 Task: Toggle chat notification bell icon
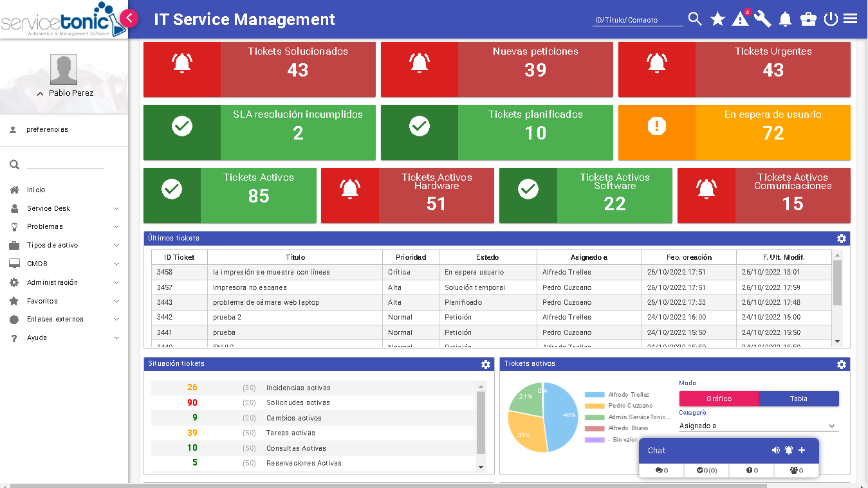(x=789, y=450)
